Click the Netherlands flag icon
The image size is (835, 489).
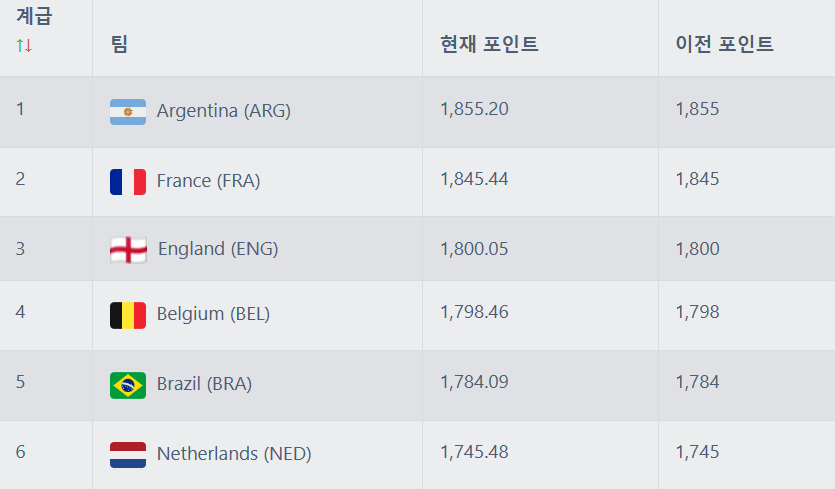coord(128,455)
